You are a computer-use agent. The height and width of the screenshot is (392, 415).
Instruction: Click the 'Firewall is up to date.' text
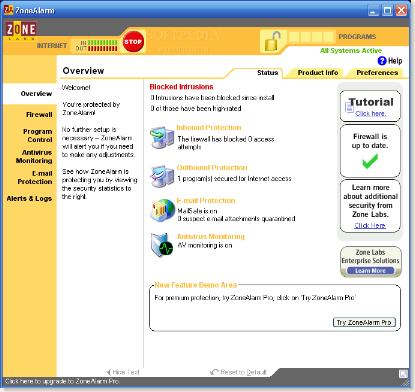tap(370, 141)
